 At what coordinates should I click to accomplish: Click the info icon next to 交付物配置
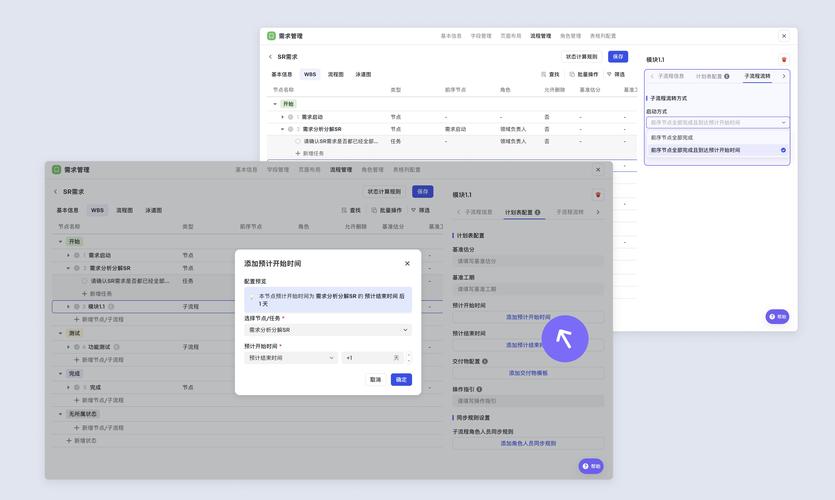click(x=485, y=361)
